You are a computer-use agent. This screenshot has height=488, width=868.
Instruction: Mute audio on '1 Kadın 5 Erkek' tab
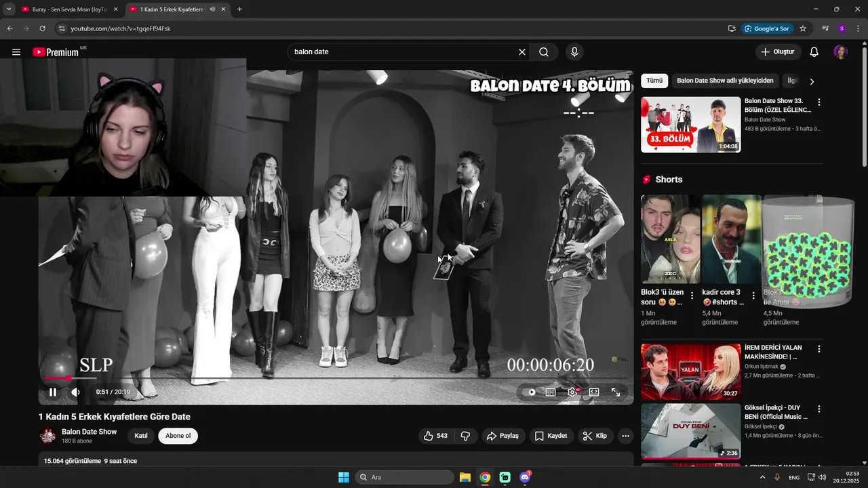[213, 9]
